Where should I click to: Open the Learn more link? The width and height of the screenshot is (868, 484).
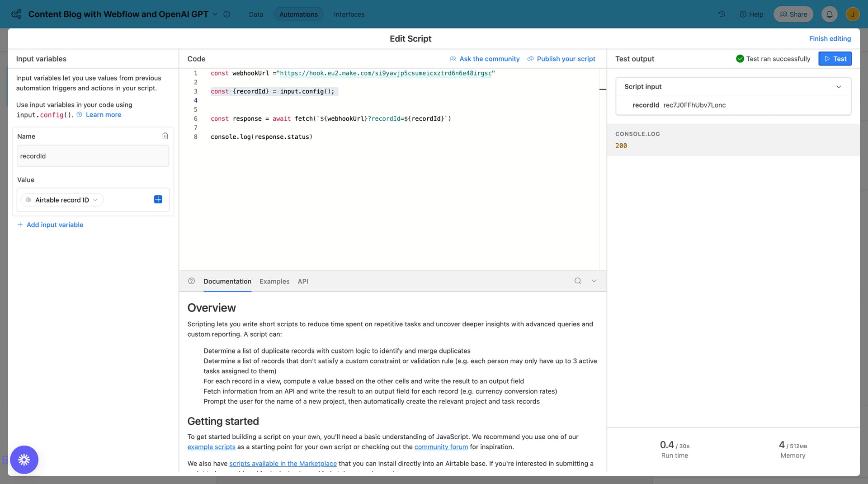(104, 115)
